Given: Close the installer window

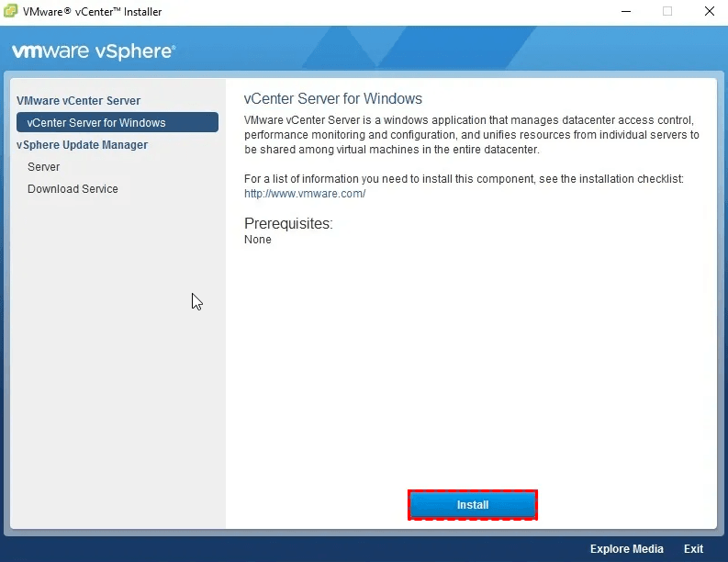Looking at the screenshot, I should click(x=709, y=11).
